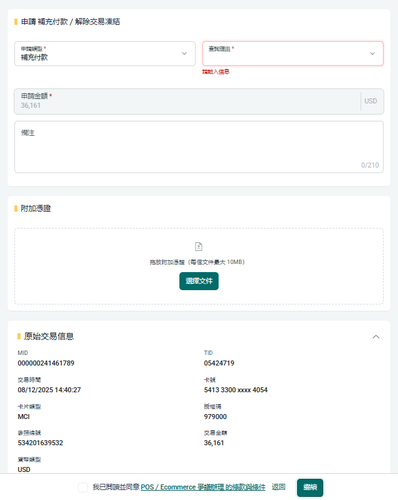Viewport: 398px width, 500px height.
Task: Collapse the 原始交易信息 section with the chevron
Action: point(376,337)
